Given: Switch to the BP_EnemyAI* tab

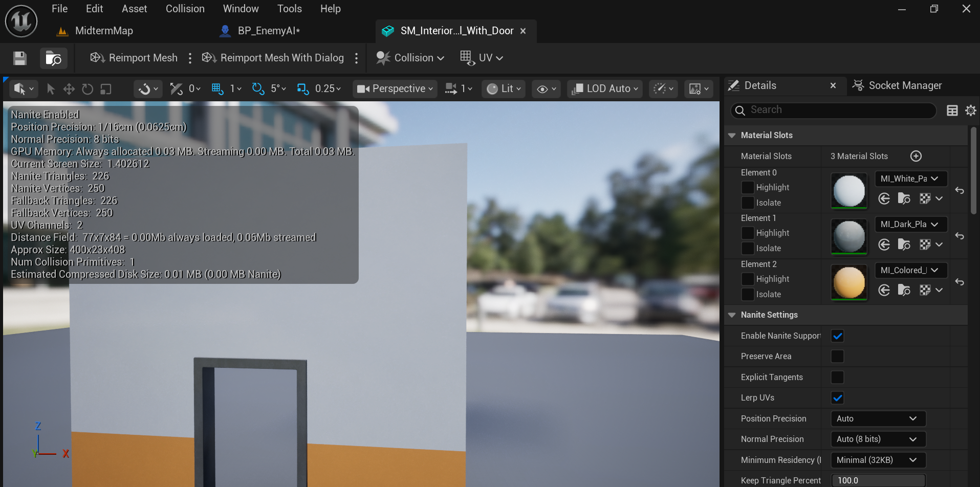Looking at the screenshot, I should [x=260, y=31].
